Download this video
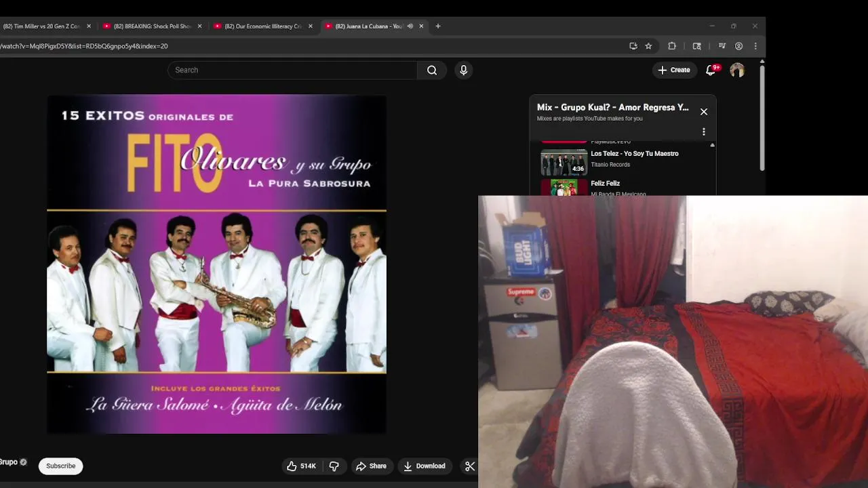The height and width of the screenshot is (488, 868). 424,466
